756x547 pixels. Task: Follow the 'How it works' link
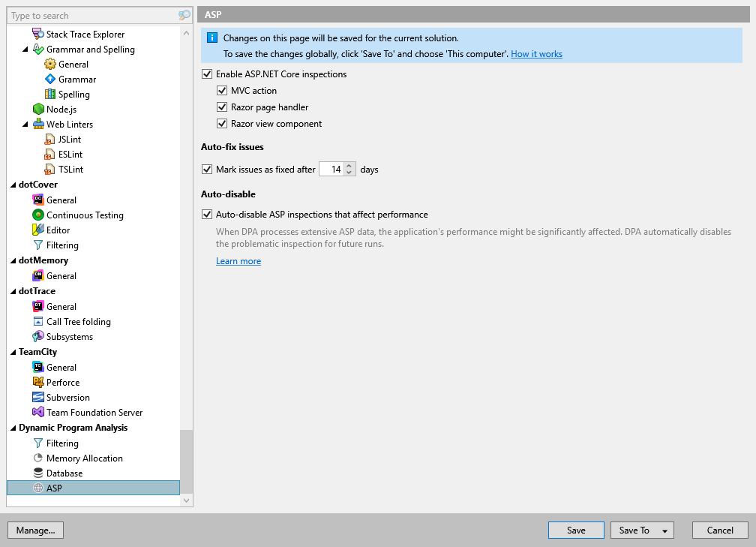[x=536, y=53]
